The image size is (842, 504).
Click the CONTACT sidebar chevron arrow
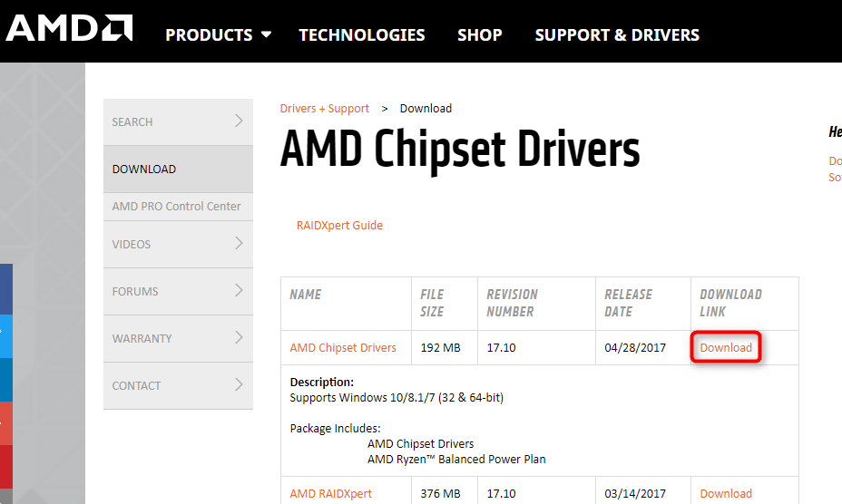pyautogui.click(x=239, y=385)
